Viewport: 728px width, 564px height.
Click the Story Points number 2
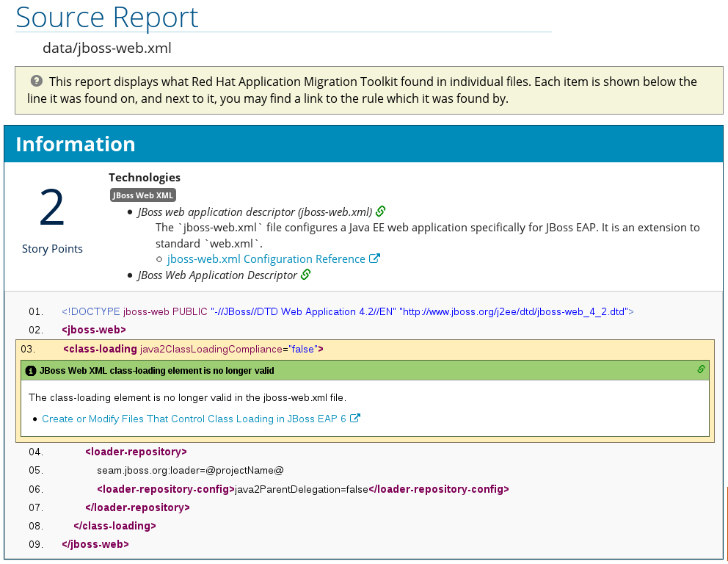pos(52,209)
